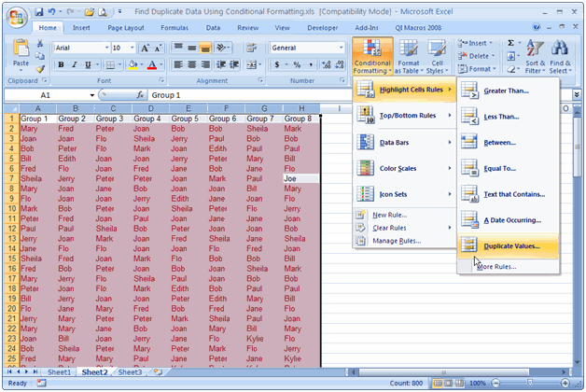Toggle Bold formatting
The height and width of the screenshot is (392, 586).
point(62,65)
